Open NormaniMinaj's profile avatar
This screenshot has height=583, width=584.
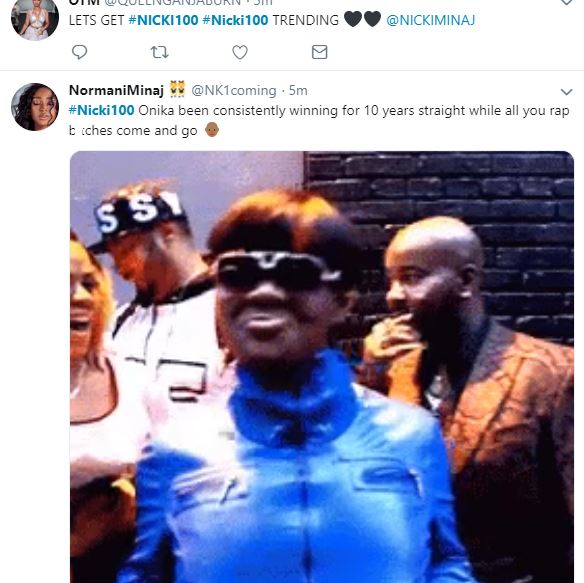tap(35, 107)
